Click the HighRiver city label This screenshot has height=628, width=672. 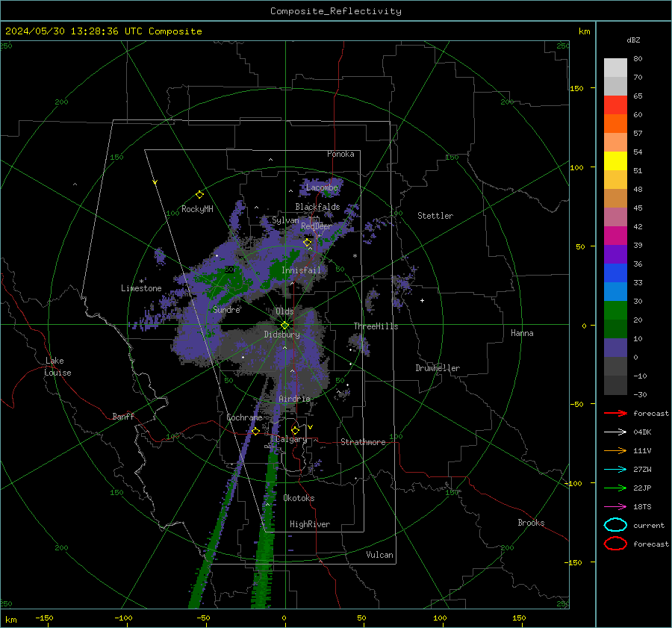click(x=310, y=524)
